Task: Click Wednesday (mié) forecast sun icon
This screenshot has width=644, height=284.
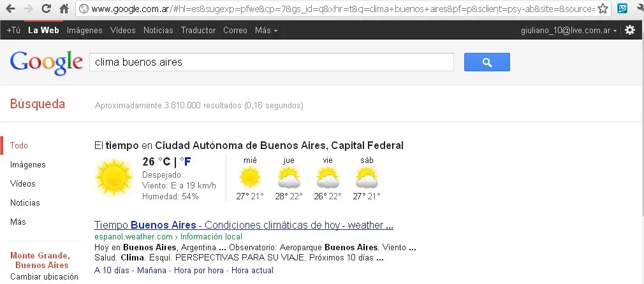Action: coord(250,177)
